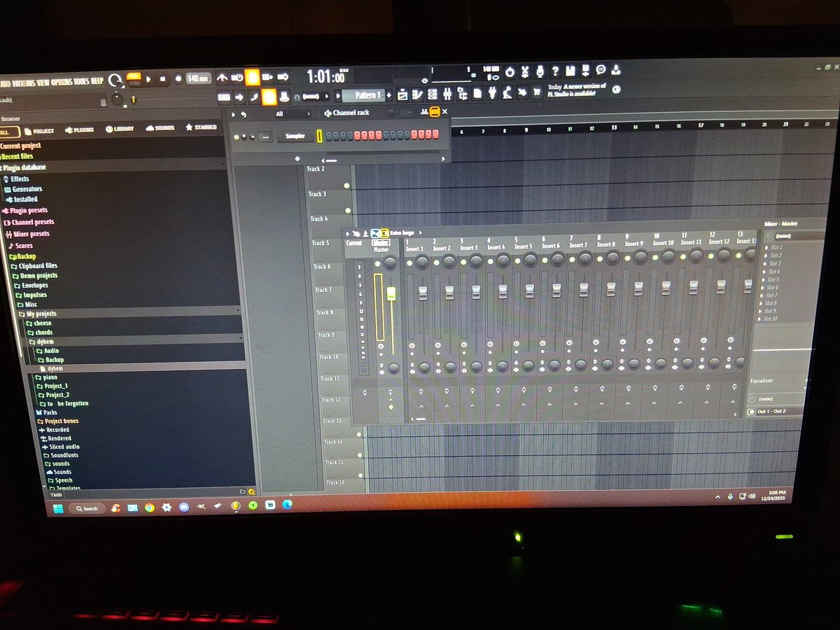The width and height of the screenshot is (840, 630).
Task: Toggle Master track mute LED in mixer
Action: pos(377,264)
